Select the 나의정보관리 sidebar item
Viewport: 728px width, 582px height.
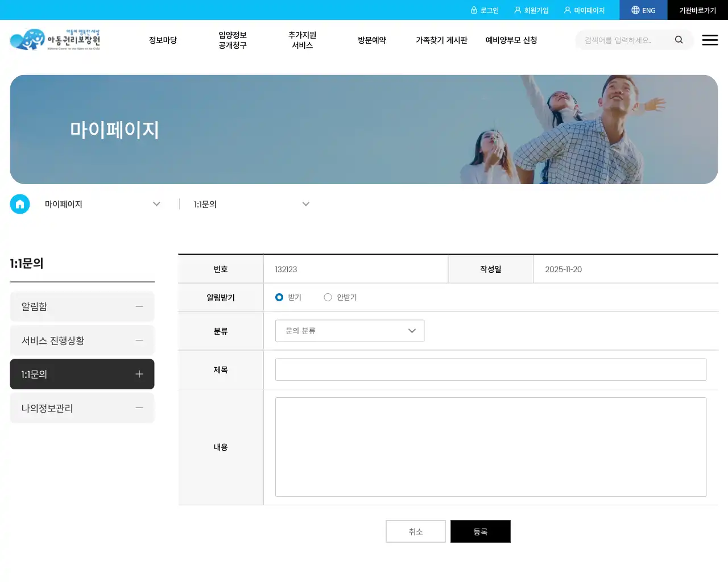82,408
